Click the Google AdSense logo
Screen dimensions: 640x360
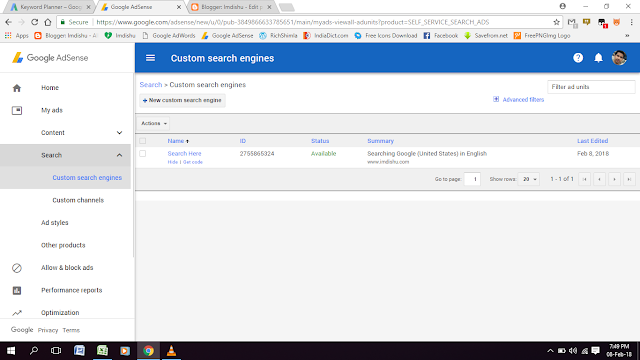pyautogui.click(x=50, y=58)
